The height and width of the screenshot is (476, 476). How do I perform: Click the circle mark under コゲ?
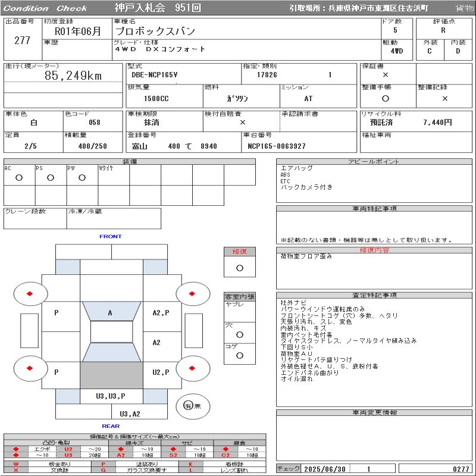tap(240, 355)
